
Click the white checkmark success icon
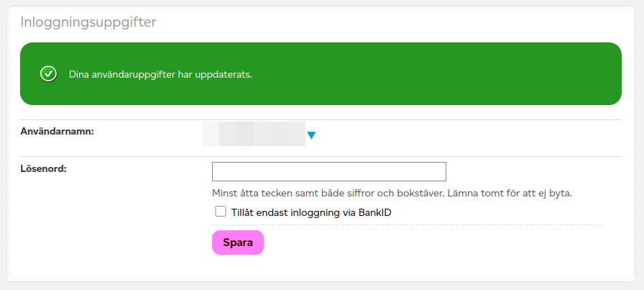coord(48,74)
